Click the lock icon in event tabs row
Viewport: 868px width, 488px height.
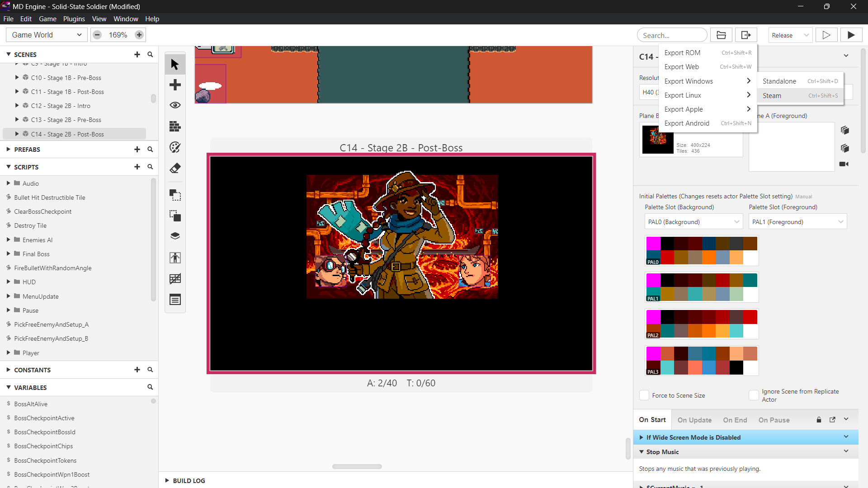[819, 420]
